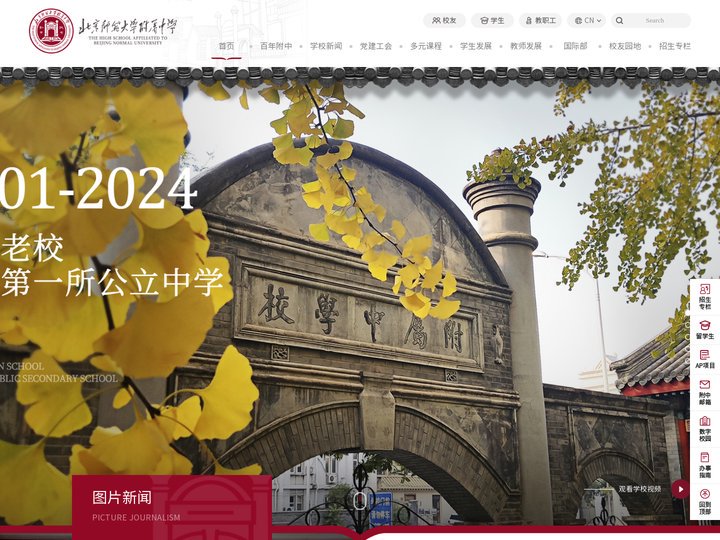Open the 校友园地 menu
The height and width of the screenshot is (540, 720).
[625, 46]
